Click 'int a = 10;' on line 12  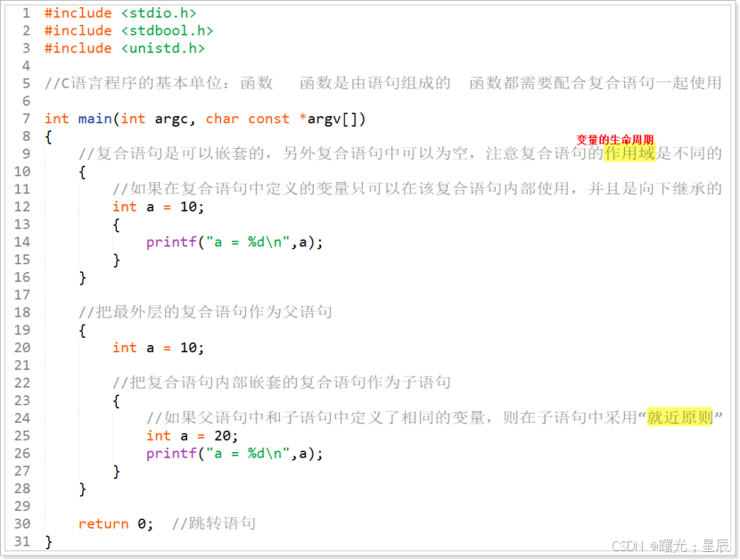coord(158,207)
